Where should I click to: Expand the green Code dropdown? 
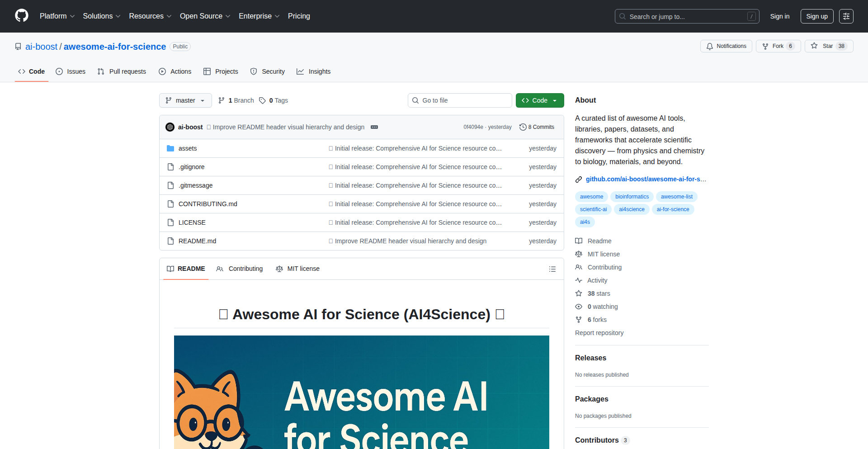[x=539, y=100]
